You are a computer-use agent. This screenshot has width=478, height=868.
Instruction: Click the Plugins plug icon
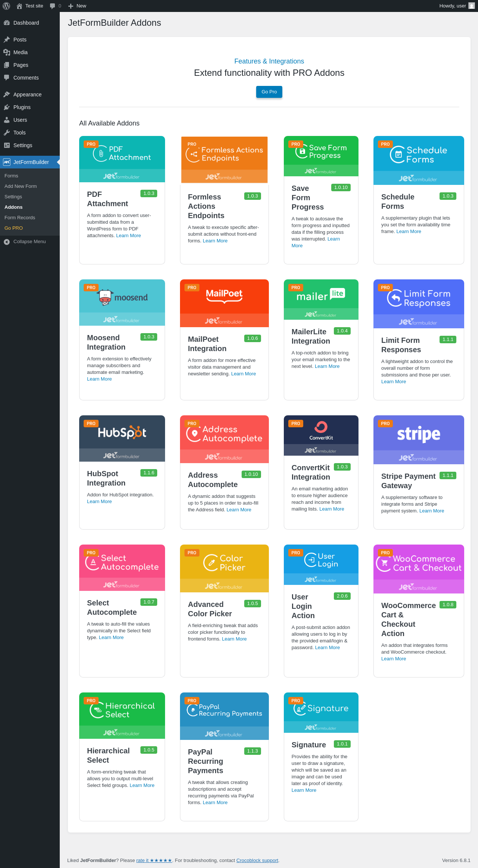point(7,107)
